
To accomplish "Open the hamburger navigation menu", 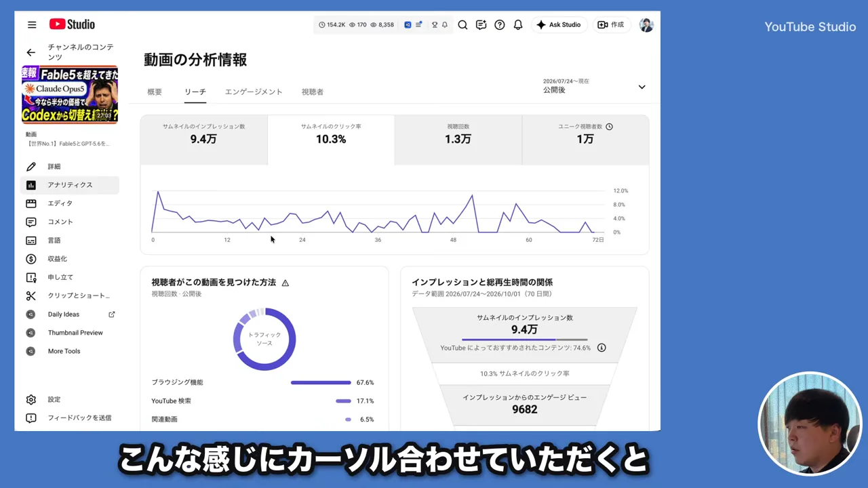I will coord(32,25).
